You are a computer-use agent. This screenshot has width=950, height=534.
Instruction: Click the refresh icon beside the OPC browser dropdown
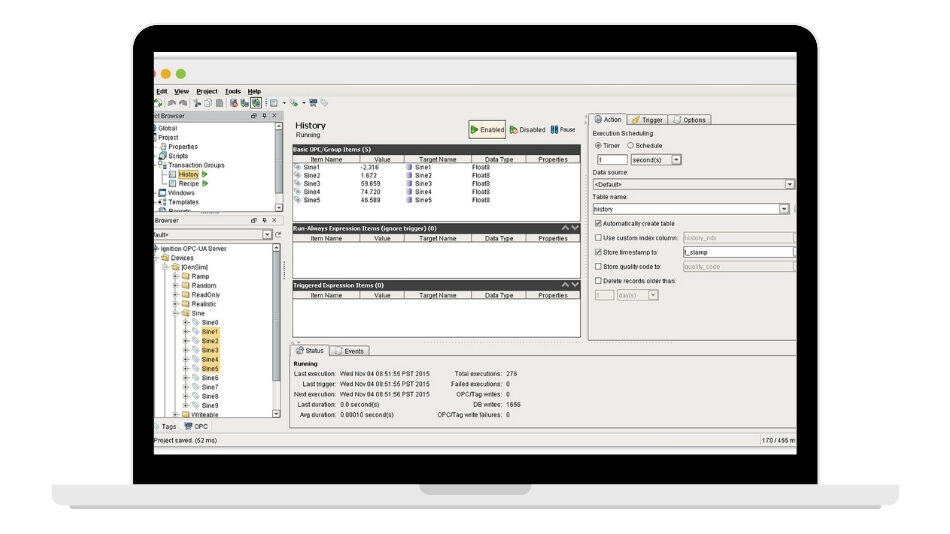click(278, 234)
